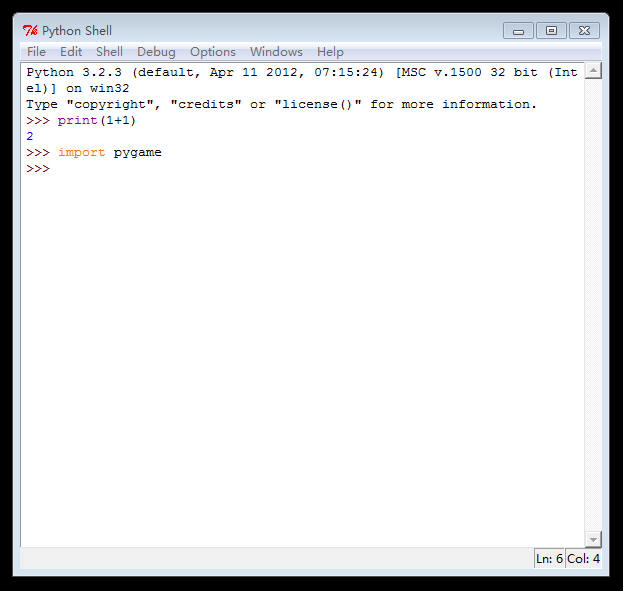Image resolution: width=623 pixels, height=591 pixels.
Task: Open the Edit menu
Action: 71,52
